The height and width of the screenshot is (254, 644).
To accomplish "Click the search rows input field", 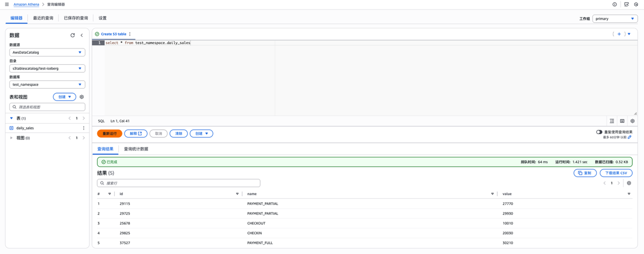I will tap(178, 183).
